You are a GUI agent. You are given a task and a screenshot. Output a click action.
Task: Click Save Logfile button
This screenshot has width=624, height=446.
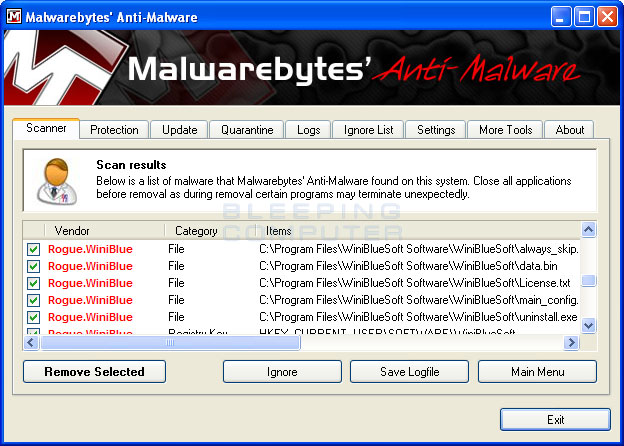(x=410, y=372)
